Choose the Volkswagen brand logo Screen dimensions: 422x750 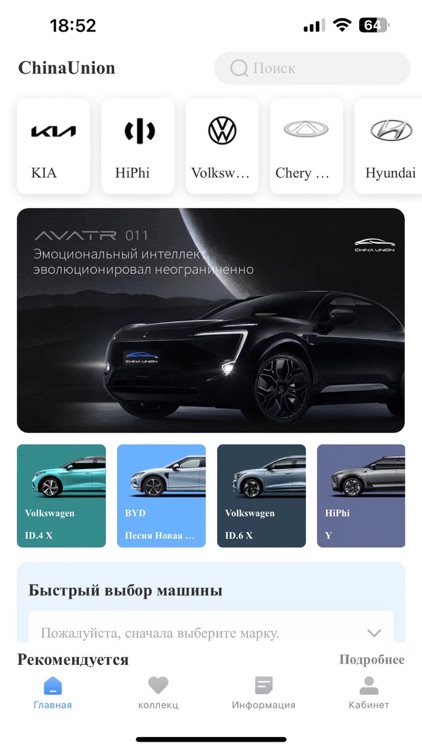pos(222,131)
